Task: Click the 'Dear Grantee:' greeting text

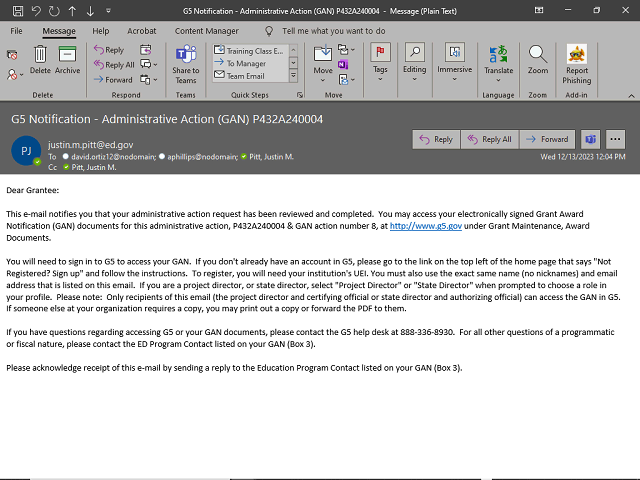Action: click(33, 190)
